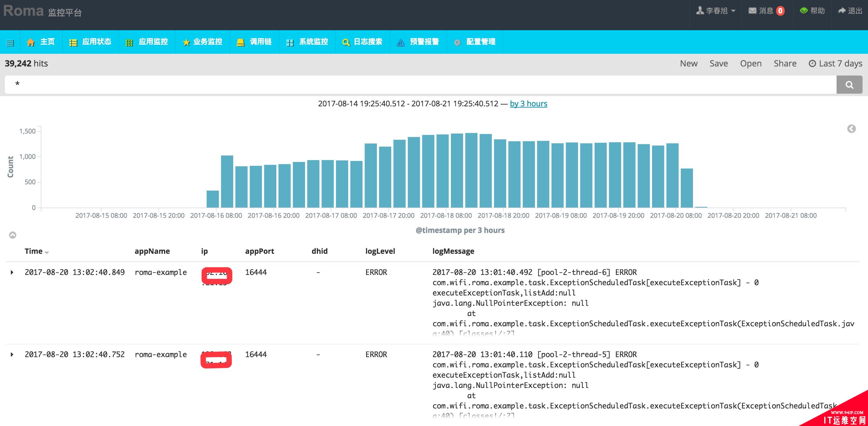Image resolution: width=868 pixels, height=426 pixels.
Task: Click Save search
Action: click(719, 63)
